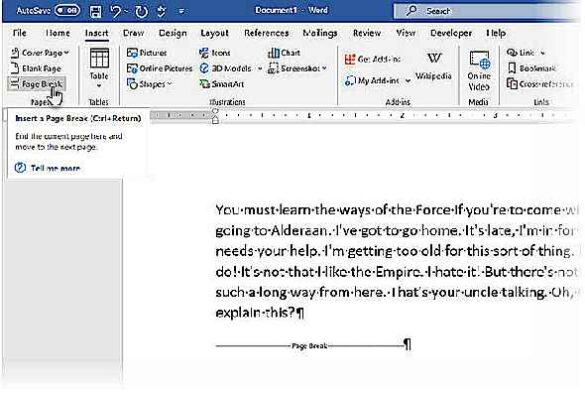Click the Table grid icon
The image size is (585, 393).
[x=99, y=59]
